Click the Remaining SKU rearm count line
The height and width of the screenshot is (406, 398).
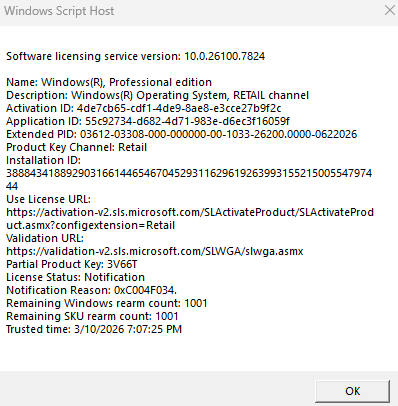92,316
